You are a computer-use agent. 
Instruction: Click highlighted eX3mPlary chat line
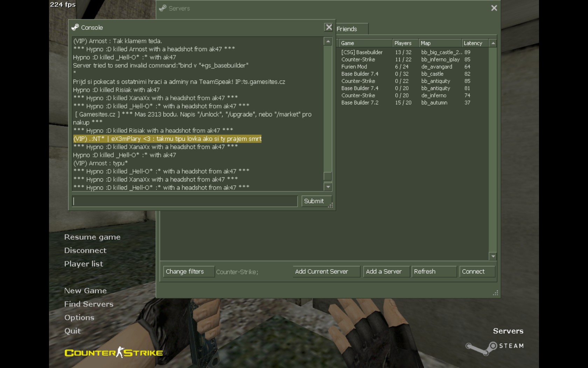click(x=167, y=139)
